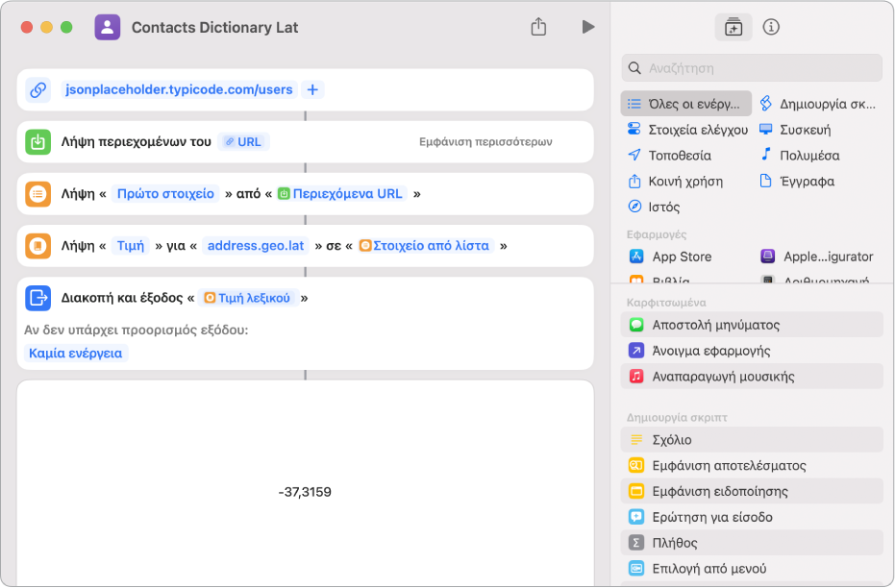Open App Store actions

click(670, 257)
